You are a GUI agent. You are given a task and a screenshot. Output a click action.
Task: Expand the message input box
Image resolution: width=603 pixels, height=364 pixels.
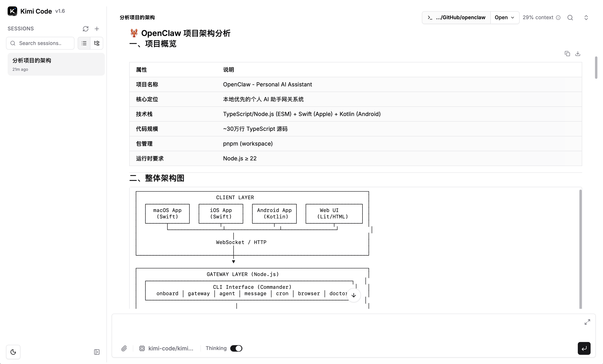587,322
